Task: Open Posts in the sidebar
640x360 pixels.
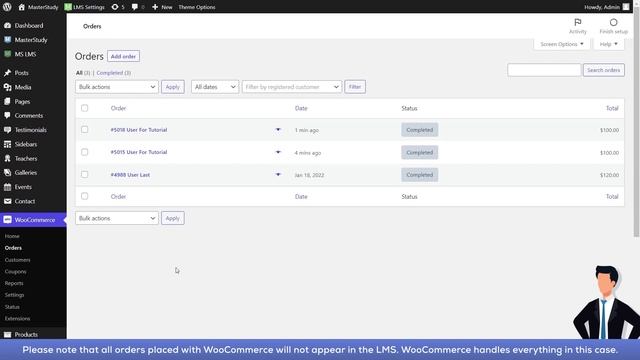Action: [21, 73]
